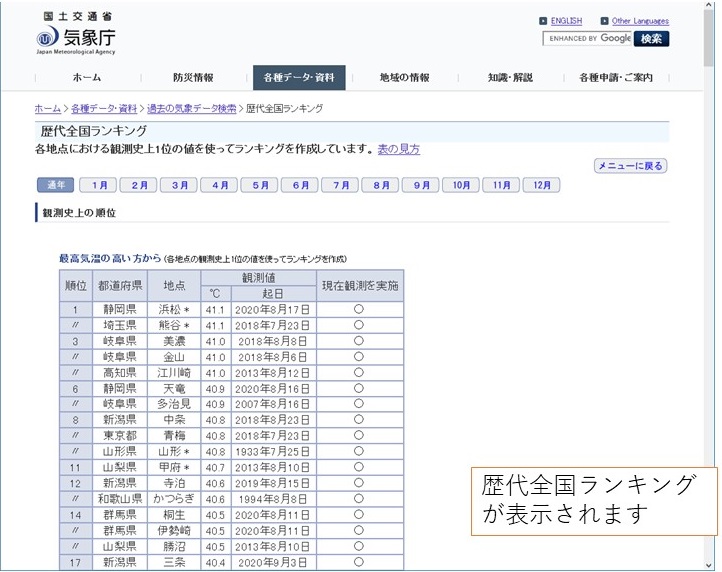Follow the 各種データ・資料 breadcrumb link
The image size is (722, 572).
coord(104,109)
